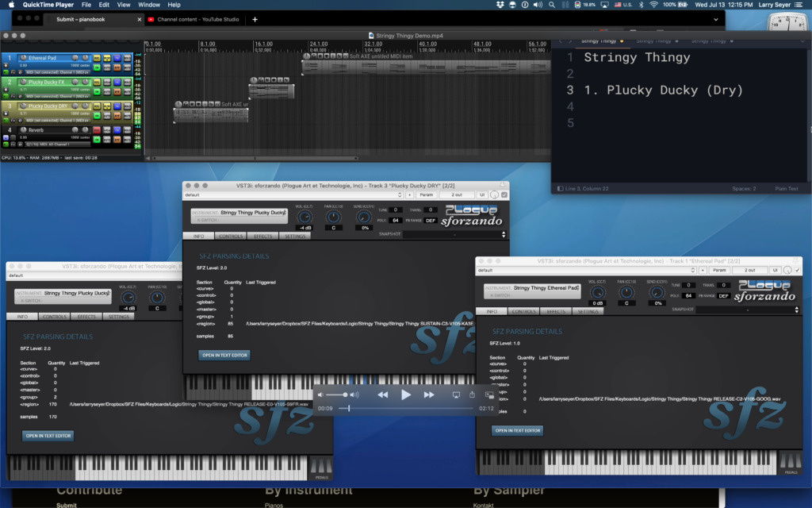This screenshot has height=508, width=812.
Task: Fast-forward the QuickTime video
Action: coord(429,395)
